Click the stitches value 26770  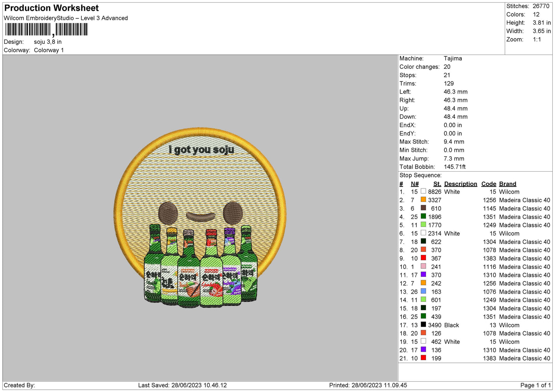(541, 6)
